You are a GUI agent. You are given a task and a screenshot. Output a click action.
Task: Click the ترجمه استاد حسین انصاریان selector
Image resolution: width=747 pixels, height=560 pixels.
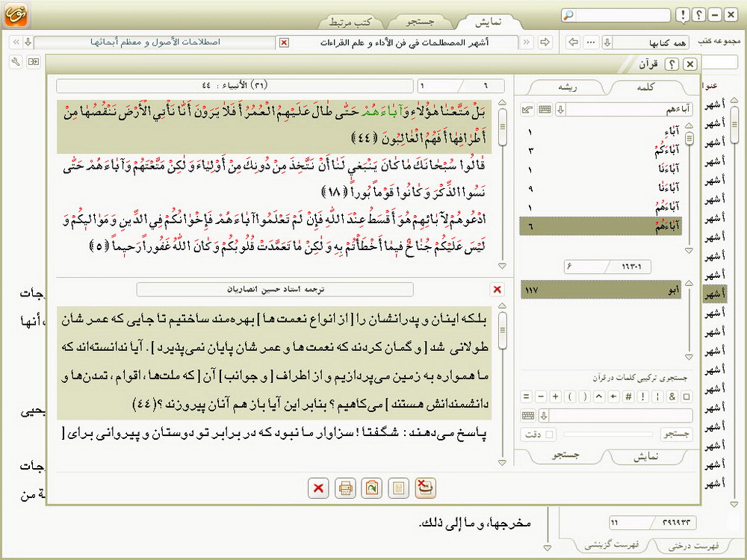pyautogui.click(x=275, y=289)
